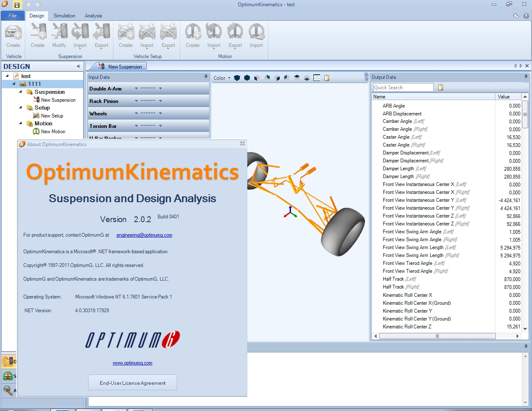
Task: Open the first dropdown arrow beside Wheels
Action: pos(136,113)
